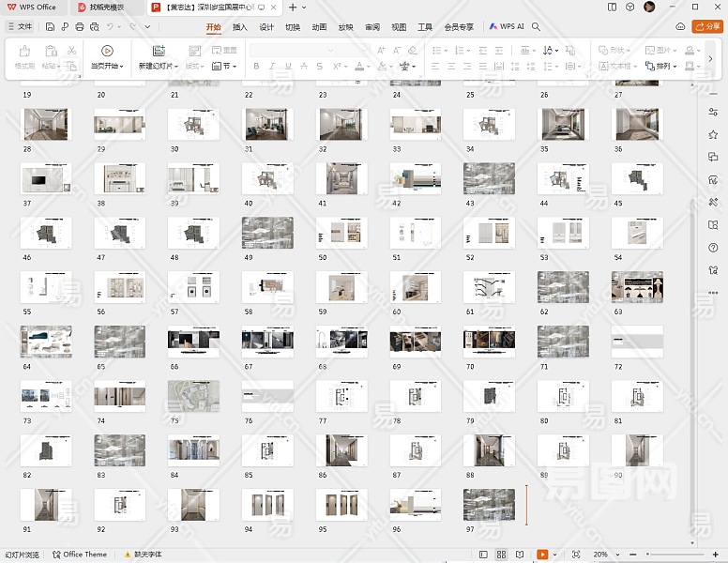The width and height of the screenshot is (728, 563).
Task: Open the 动画 ribbon tab
Action: pyautogui.click(x=319, y=27)
